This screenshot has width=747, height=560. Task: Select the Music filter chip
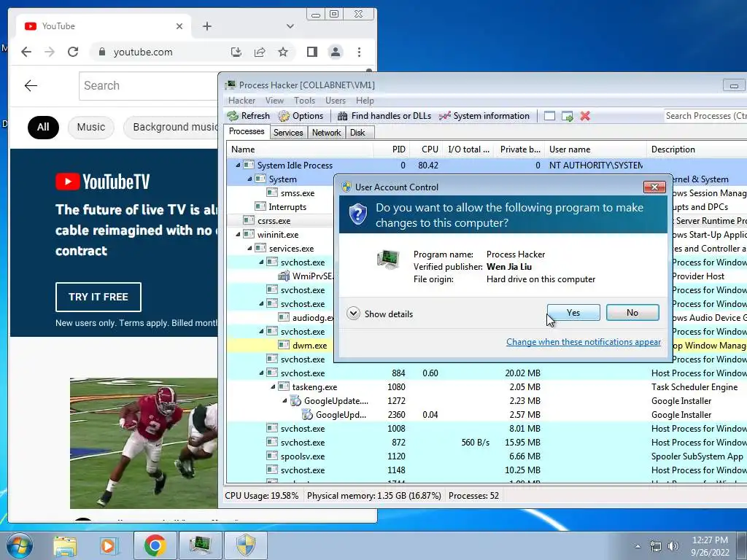(91, 127)
